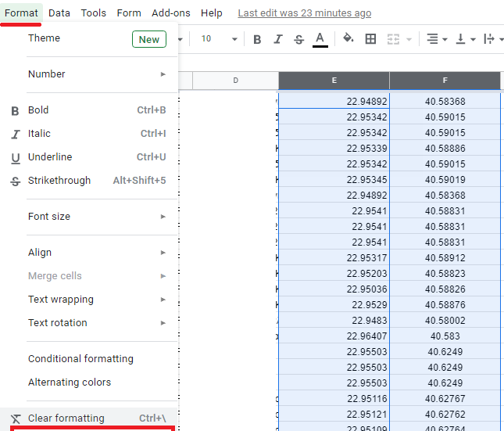504x431 pixels.
Task: Select cell with value 22.95317
Action: click(334, 258)
